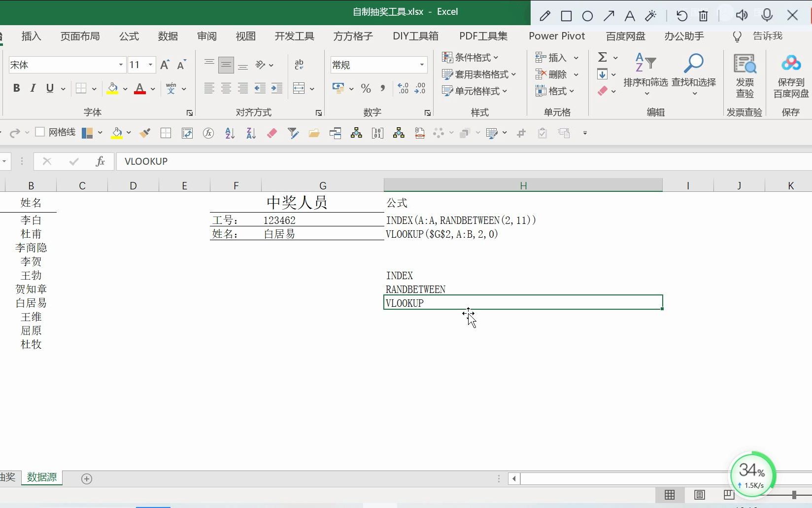812x508 pixels.
Task: Click the fx insert function icon
Action: (x=208, y=133)
